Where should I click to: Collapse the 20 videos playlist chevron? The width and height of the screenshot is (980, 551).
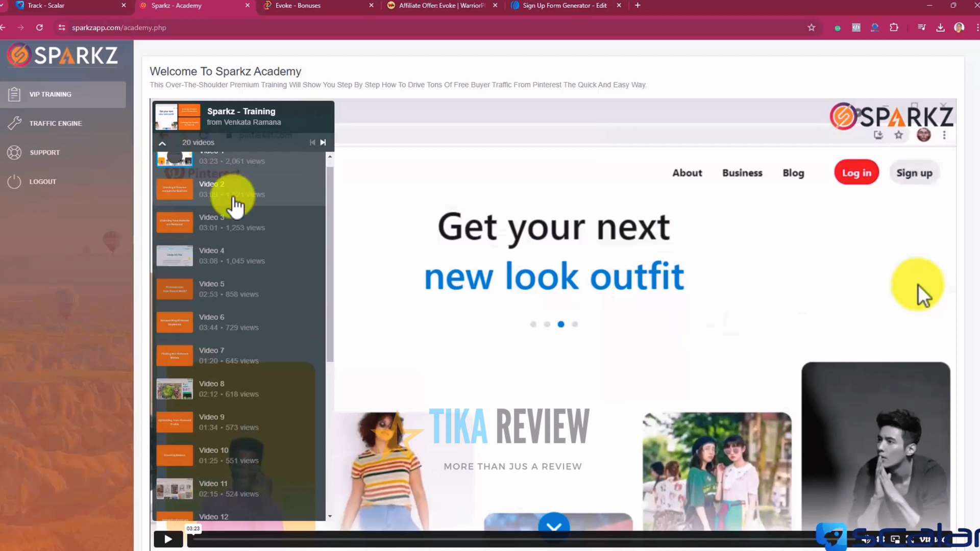tap(162, 143)
